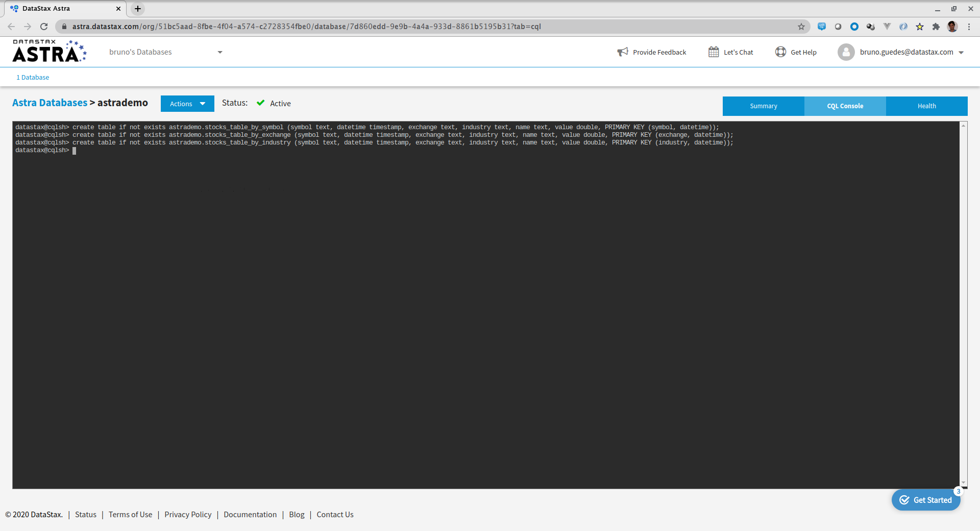Open the Astra Databases breadcrumb link
The image size is (980, 531).
click(50, 103)
